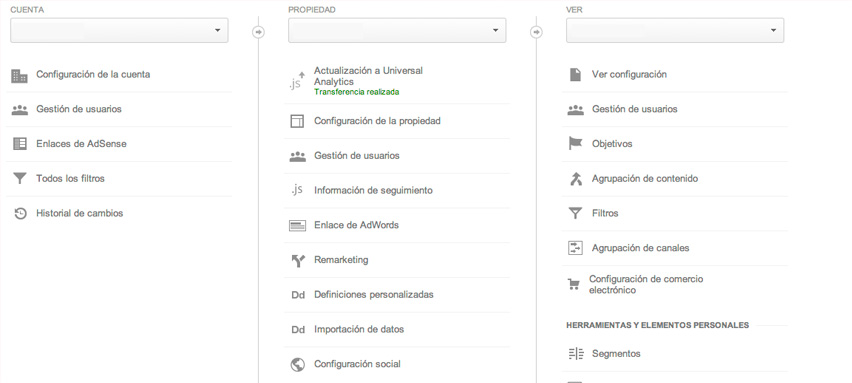Open Importación de datos

[359, 329]
